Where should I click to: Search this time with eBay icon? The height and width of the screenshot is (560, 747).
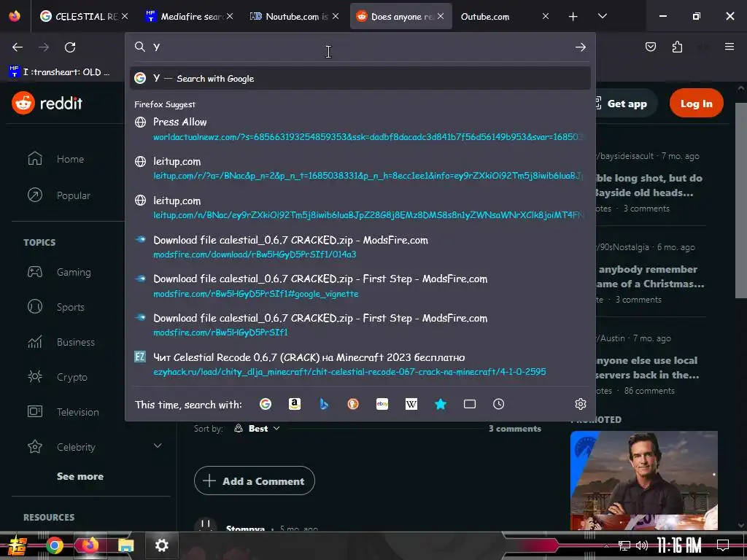click(382, 404)
